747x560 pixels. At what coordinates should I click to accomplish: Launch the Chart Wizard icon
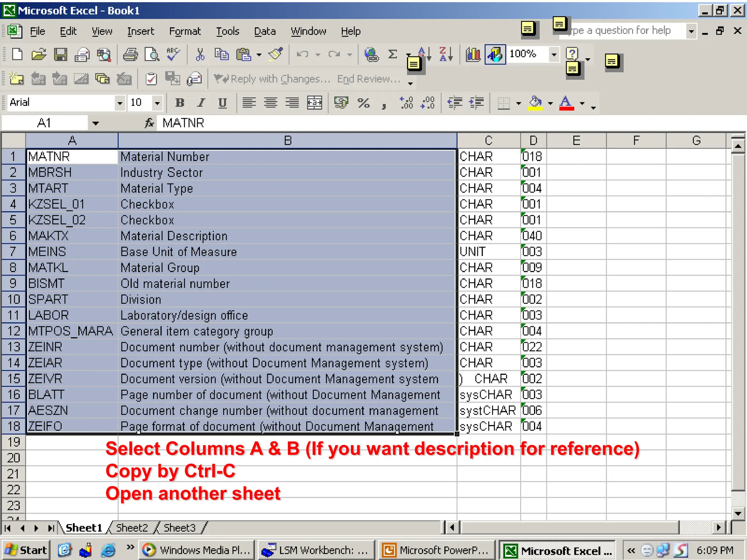[x=473, y=55]
